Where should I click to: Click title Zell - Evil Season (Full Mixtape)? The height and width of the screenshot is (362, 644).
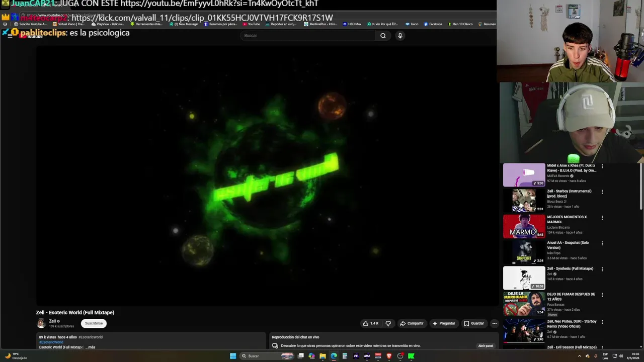click(572, 347)
